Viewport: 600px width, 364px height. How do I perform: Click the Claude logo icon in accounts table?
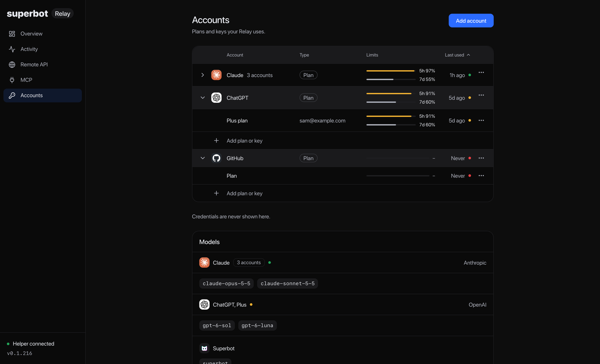[x=216, y=75]
